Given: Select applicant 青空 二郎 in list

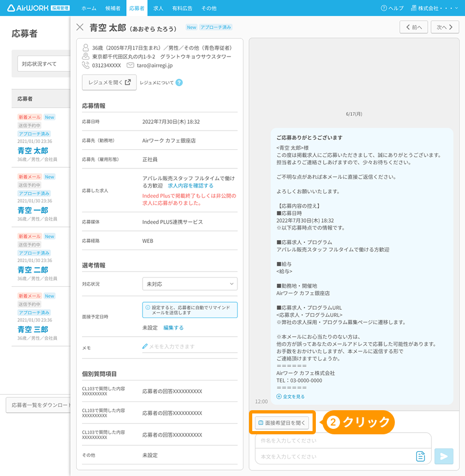Looking at the screenshot, I should click(33, 270).
